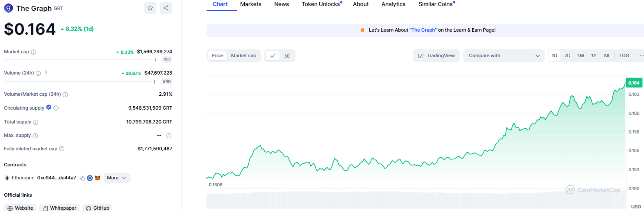Click "The Graph" Learn & Earn link
This screenshot has height=211, width=644.
click(x=423, y=30)
